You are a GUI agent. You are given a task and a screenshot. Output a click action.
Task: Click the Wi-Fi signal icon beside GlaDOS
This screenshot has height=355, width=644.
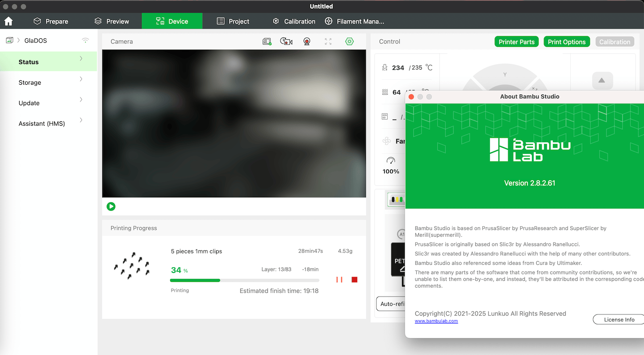click(85, 40)
